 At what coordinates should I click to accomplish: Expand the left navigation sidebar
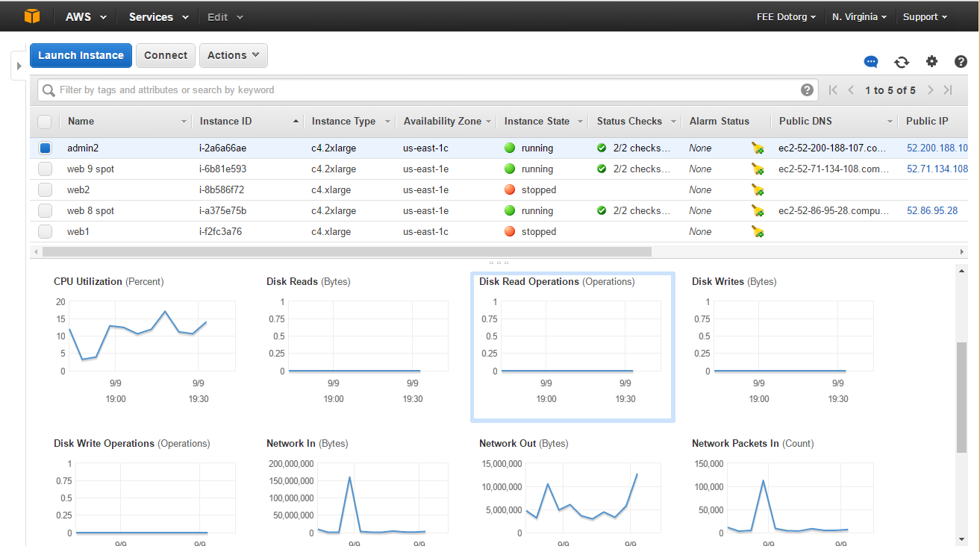click(x=19, y=66)
